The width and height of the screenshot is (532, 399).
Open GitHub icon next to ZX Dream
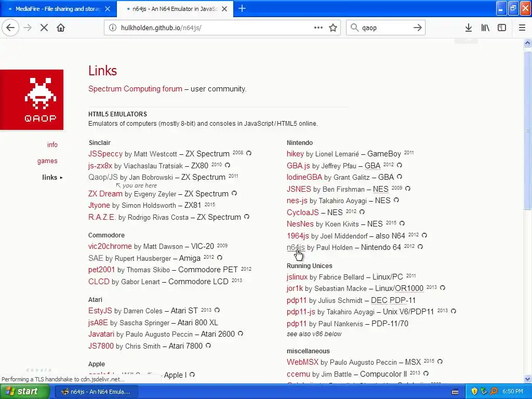pyautogui.click(x=234, y=193)
